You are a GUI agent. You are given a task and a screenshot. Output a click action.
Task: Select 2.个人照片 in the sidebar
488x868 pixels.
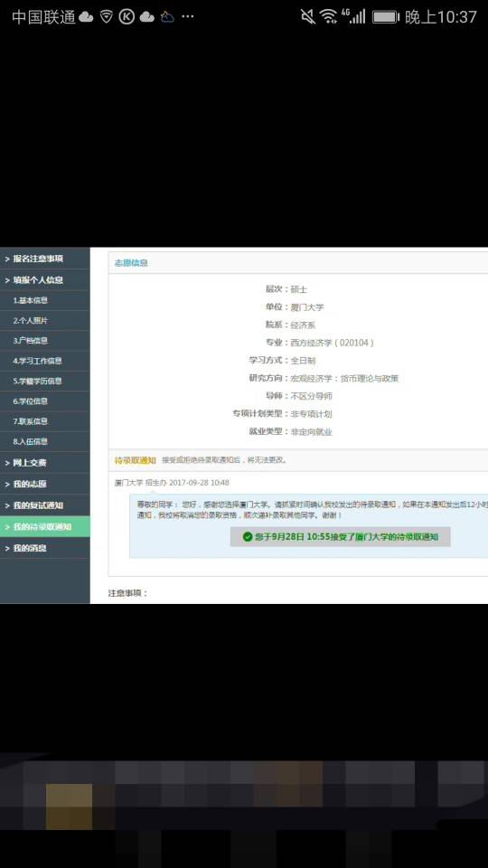(45, 320)
